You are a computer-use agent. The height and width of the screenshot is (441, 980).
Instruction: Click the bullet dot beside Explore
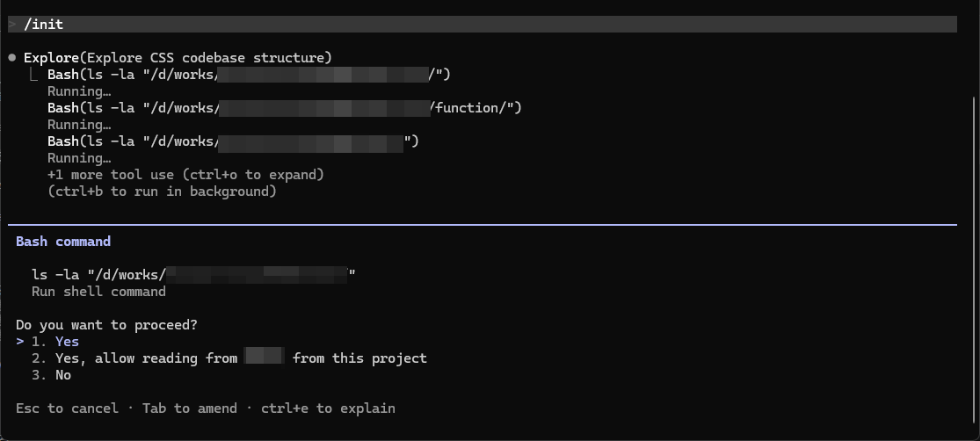12,58
